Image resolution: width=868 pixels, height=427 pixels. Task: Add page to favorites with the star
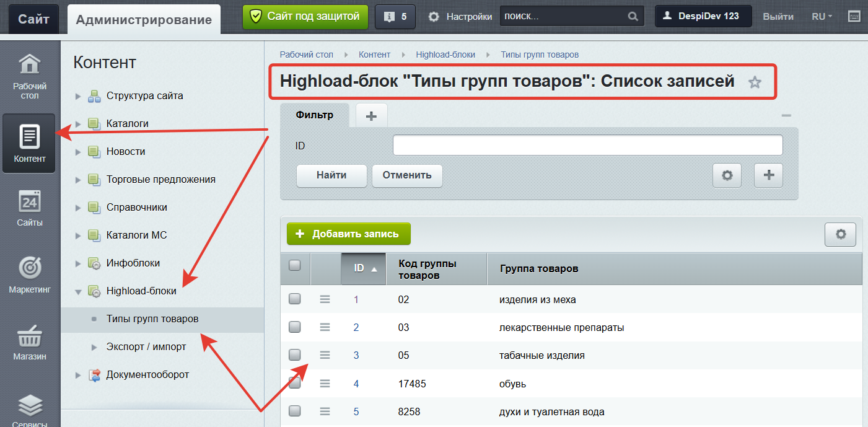coord(755,82)
